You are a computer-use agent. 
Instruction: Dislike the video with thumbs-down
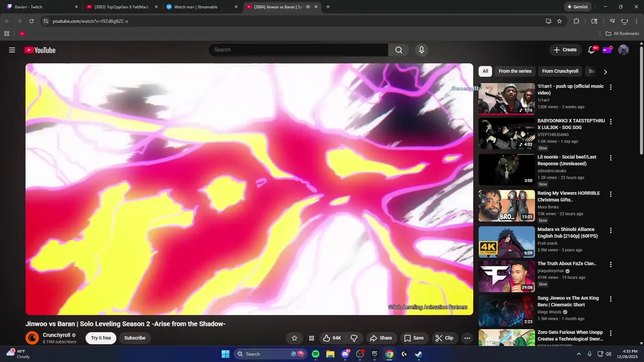pyautogui.click(x=354, y=338)
